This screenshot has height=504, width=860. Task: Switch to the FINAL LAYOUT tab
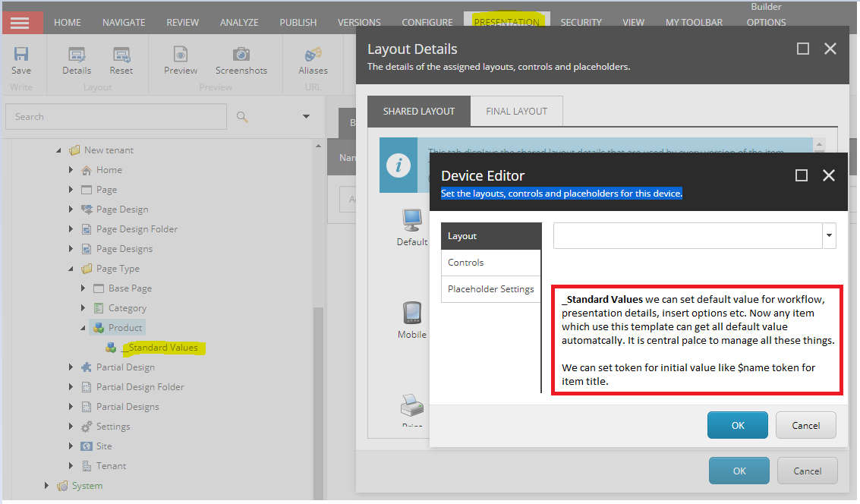tap(516, 110)
